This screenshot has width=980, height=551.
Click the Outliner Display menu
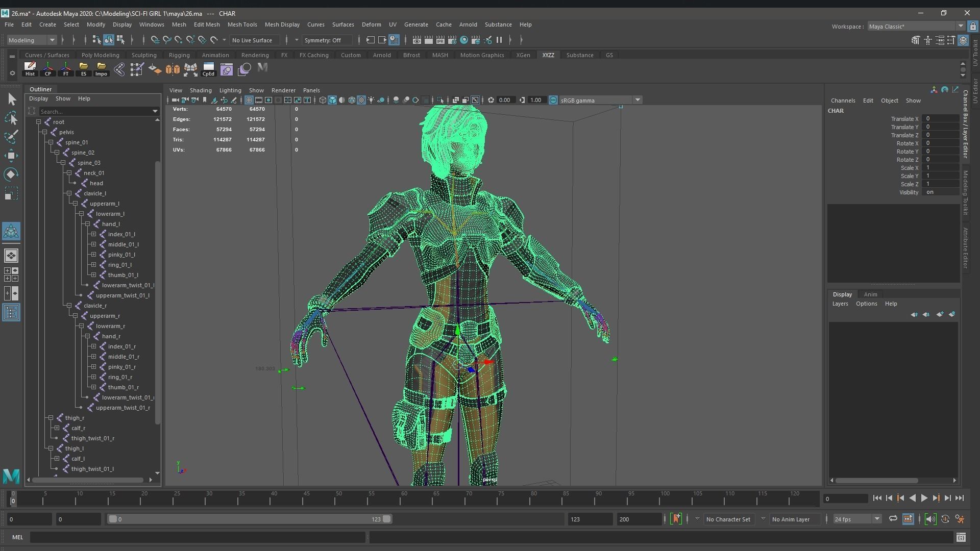pos(38,98)
